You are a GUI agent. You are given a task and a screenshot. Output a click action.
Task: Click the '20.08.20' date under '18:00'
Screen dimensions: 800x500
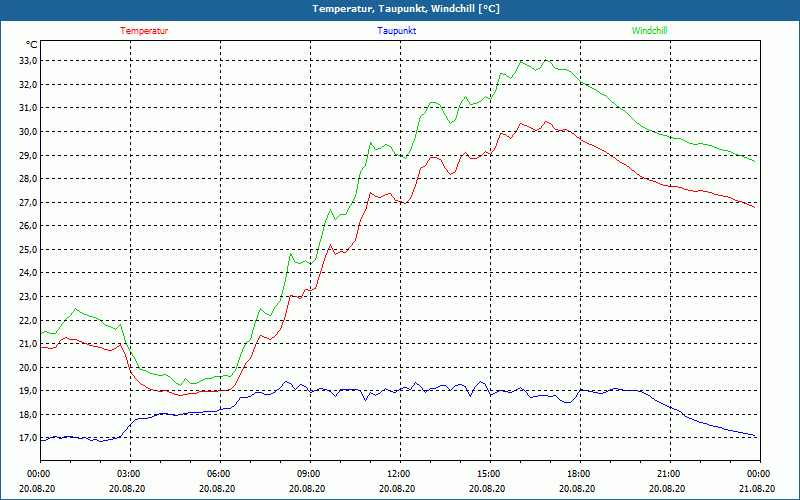click(x=577, y=488)
